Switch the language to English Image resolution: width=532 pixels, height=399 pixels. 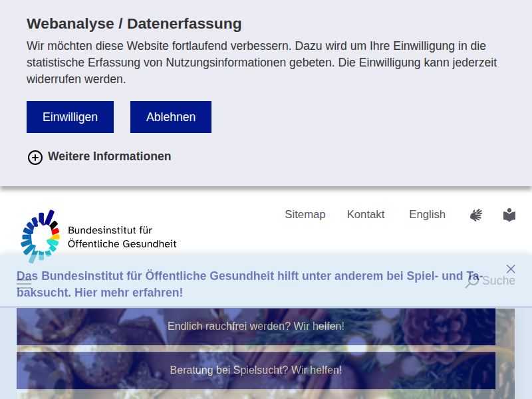tap(427, 214)
